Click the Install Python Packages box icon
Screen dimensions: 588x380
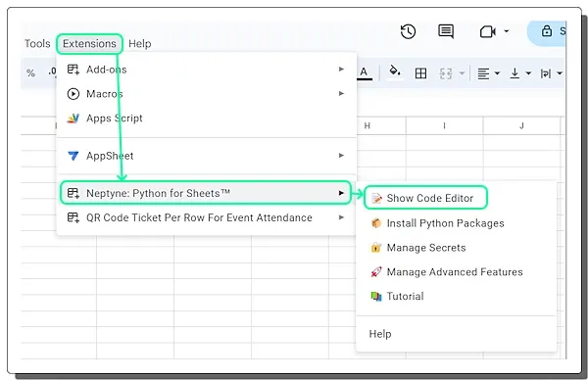pyautogui.click(x=376, y=223)
